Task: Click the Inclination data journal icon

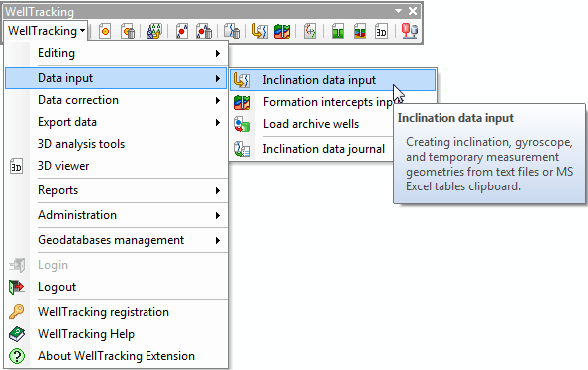Action: click(242, 149)
